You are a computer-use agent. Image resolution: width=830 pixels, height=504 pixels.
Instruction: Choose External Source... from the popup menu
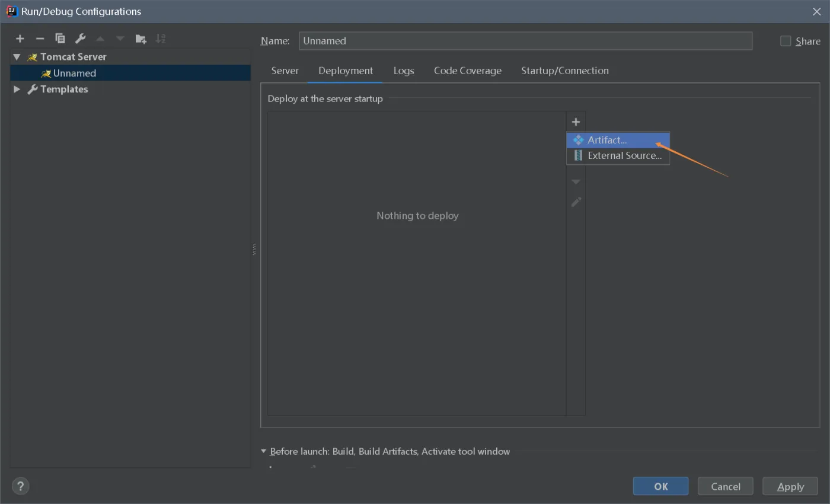pyautogui.click(x=618, y=155)
